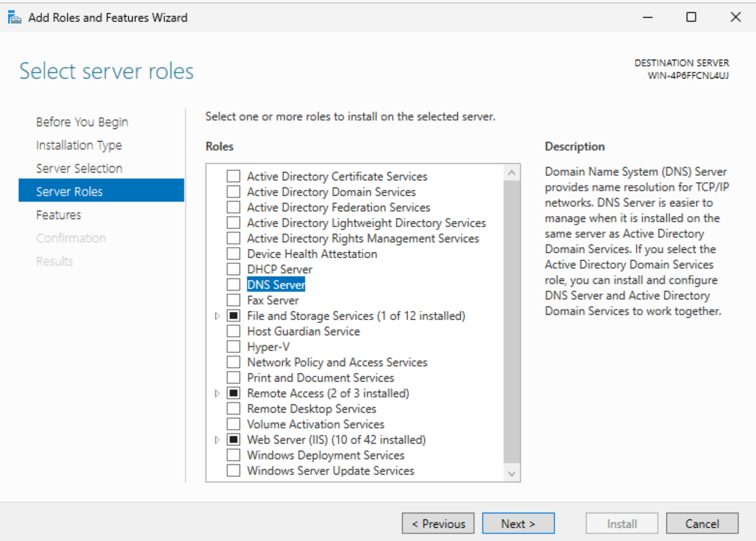This screenshot has width=756, height=541.
Task: Click the Previous button
Action: tap(438, 523)
